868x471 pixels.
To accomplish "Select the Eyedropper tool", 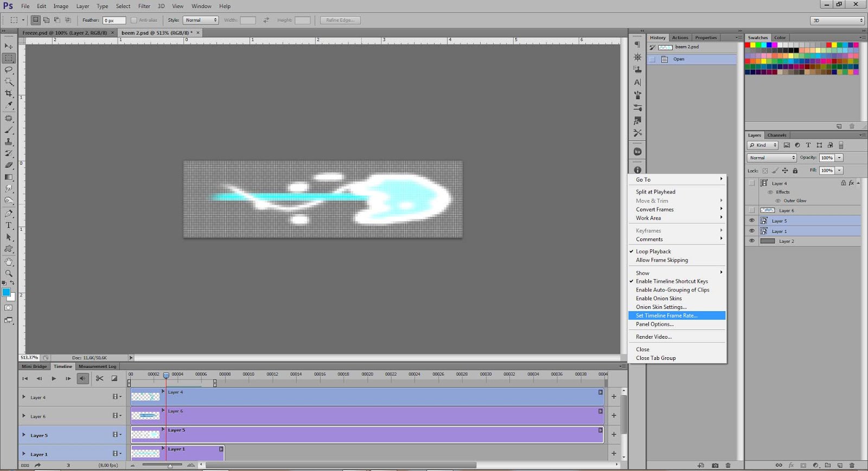I will (9, 106).
